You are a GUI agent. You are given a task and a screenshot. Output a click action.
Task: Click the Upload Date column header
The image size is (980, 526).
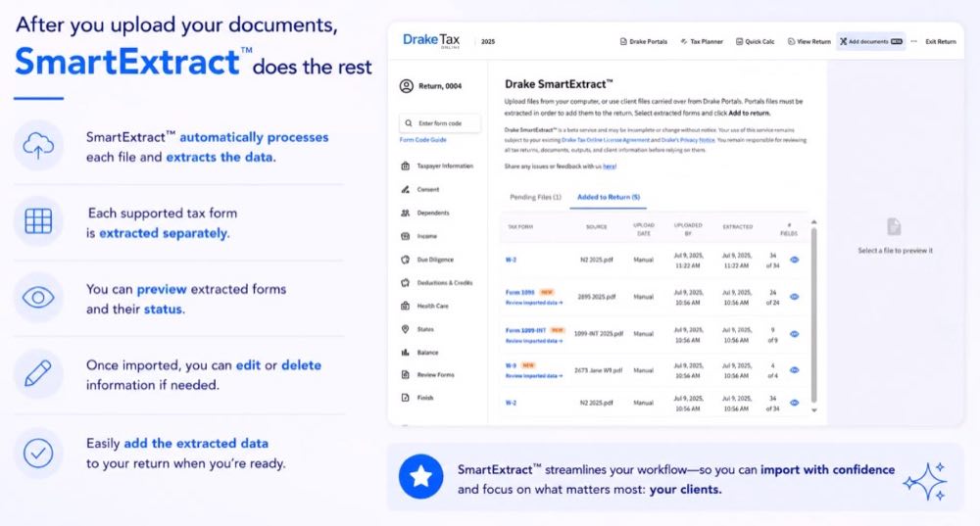(644, 229)
